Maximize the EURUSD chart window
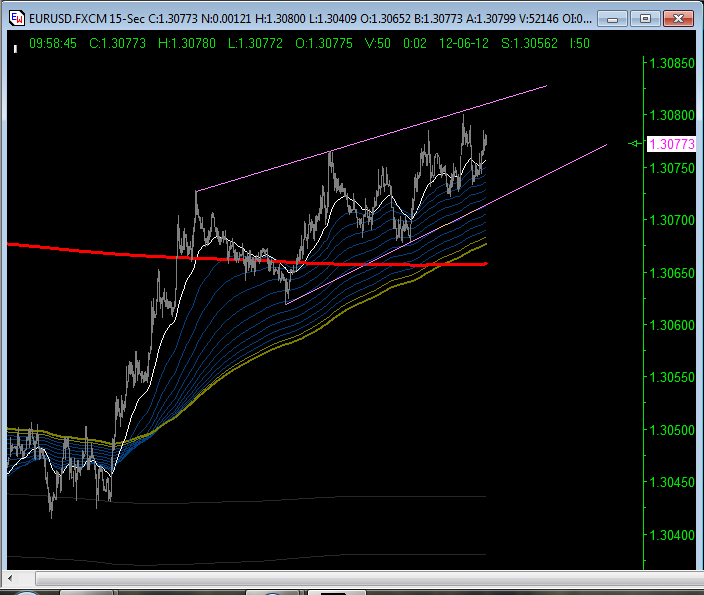 point(648,18)
